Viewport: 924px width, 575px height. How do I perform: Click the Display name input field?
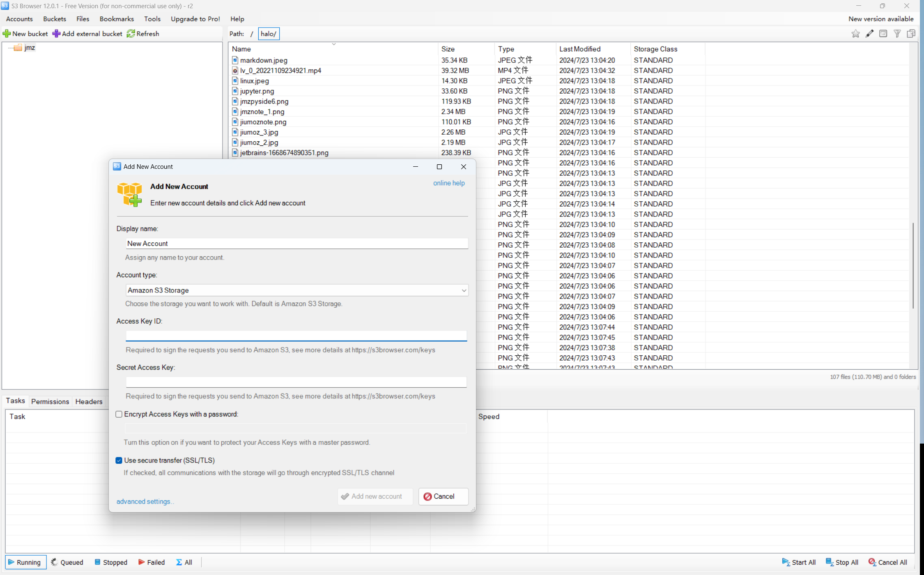297,244
